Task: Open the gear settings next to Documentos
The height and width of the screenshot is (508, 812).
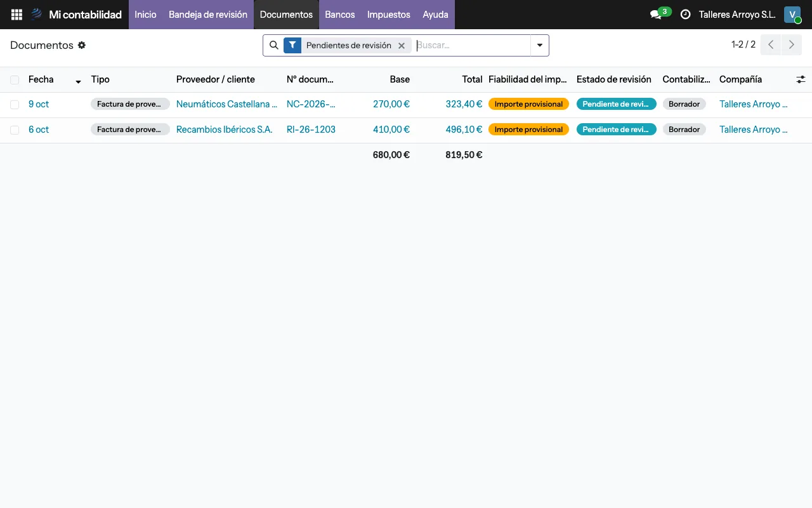Action: click(82, 45)
